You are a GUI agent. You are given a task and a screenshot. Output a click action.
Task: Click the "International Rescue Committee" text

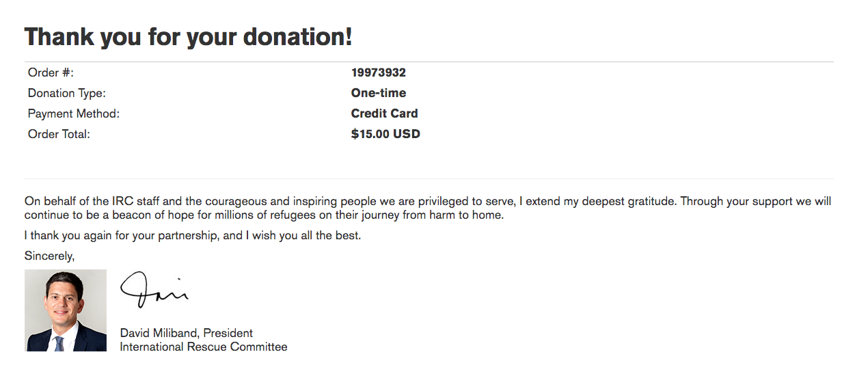pyautogui.click(x=204, y=347)
